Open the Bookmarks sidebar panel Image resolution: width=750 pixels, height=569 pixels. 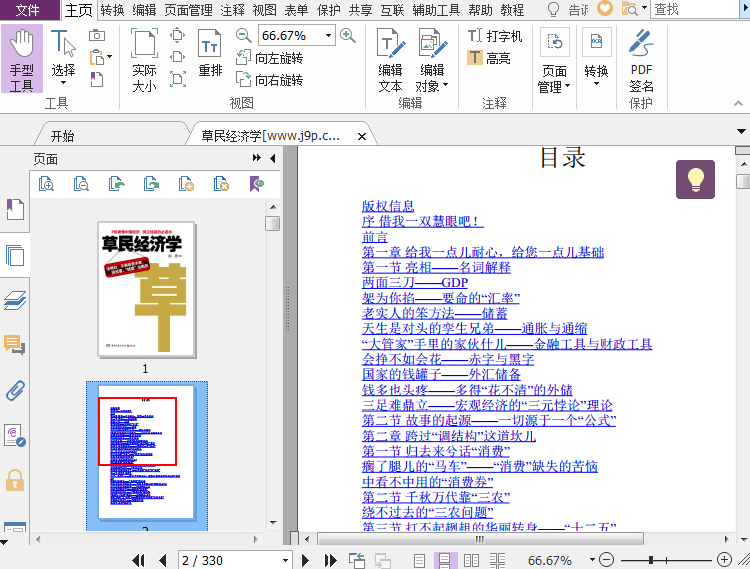[x=15, y=209]
